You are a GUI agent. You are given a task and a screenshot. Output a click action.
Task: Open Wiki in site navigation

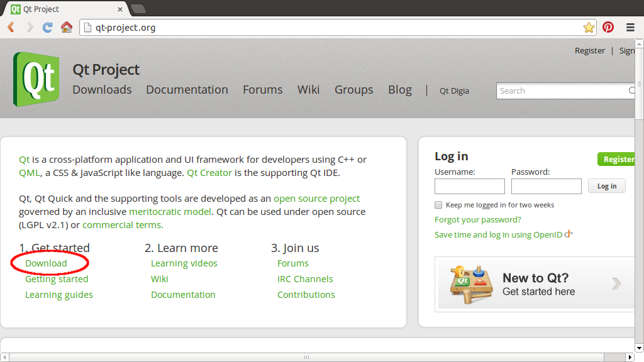[308, 89]
